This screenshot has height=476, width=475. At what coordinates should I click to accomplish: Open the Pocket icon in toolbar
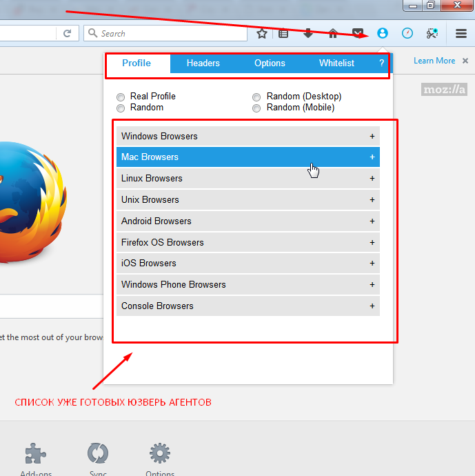click(358, 33)
